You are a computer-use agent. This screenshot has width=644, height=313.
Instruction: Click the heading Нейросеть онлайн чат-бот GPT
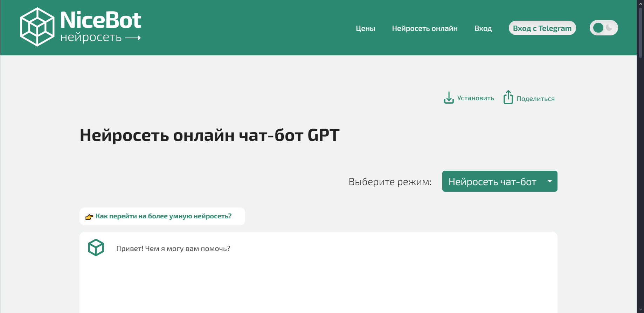click(210, 135)
